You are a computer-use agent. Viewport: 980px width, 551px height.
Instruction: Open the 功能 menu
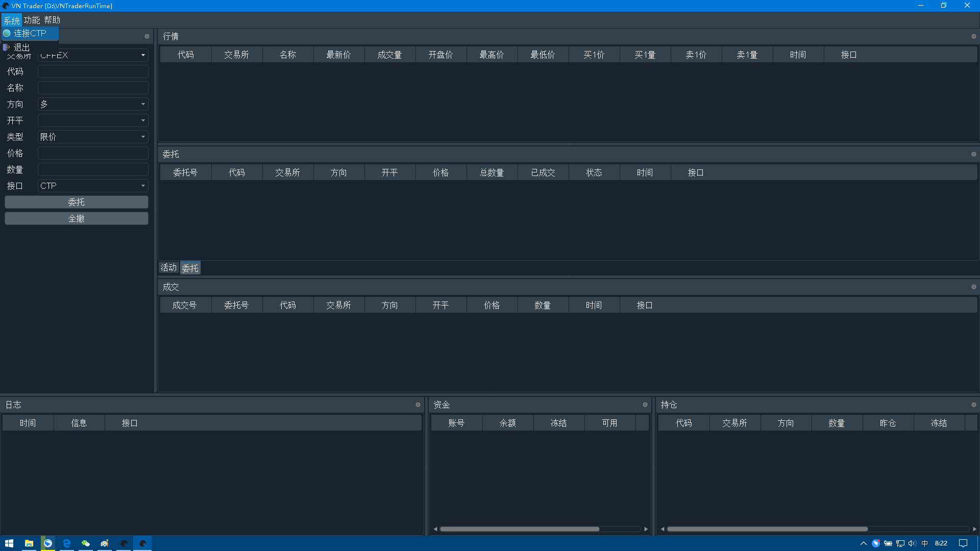(32, 20)
